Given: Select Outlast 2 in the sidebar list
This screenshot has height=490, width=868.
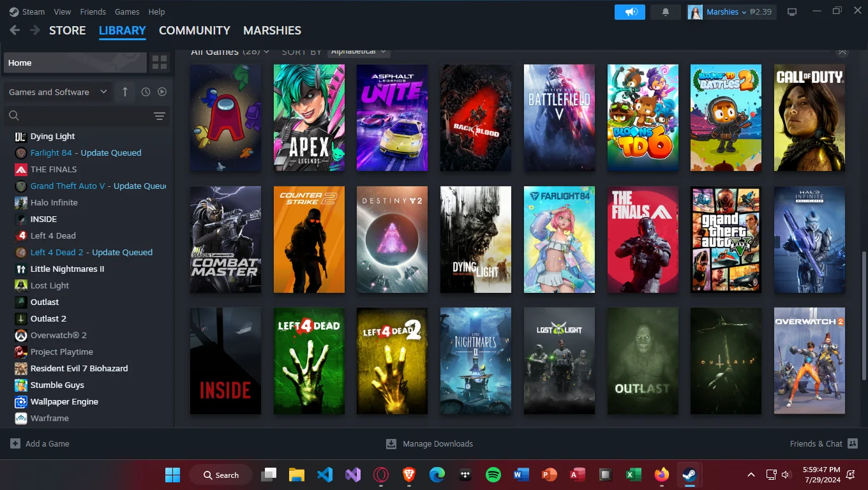Looking at the screenshot, I should click(48, 318).
